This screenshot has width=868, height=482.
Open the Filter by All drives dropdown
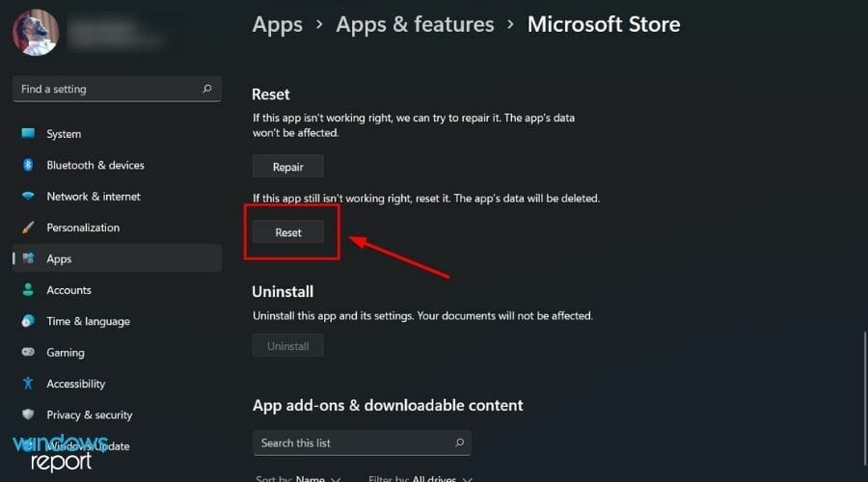point(420,479)
